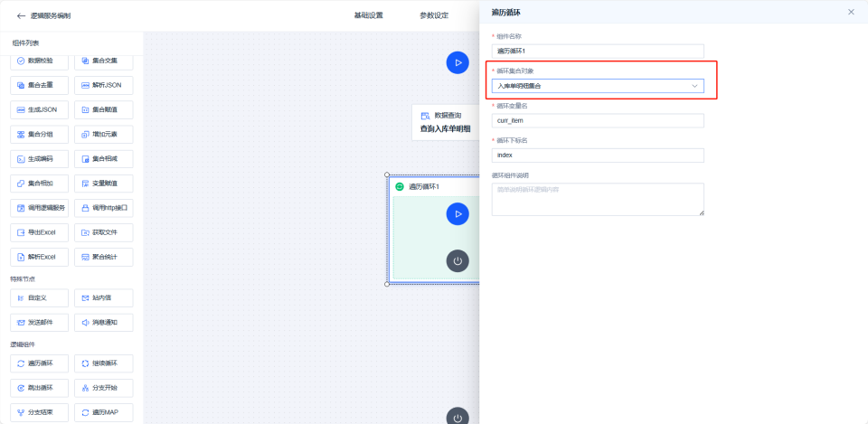Click the bottom end node on canvas
Image resolution: width=868 pixels, height=424 pixels.
coord(458,416)
